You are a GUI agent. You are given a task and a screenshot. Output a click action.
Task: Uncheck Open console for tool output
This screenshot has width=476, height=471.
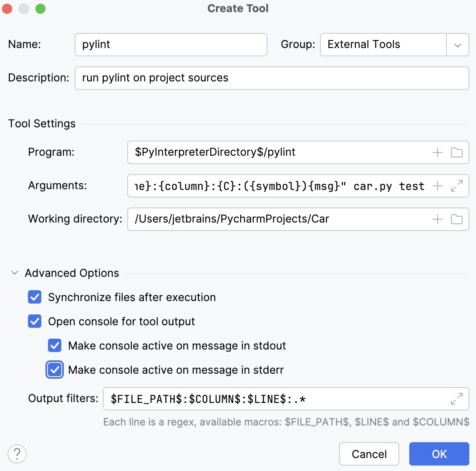tap(35, 322)
